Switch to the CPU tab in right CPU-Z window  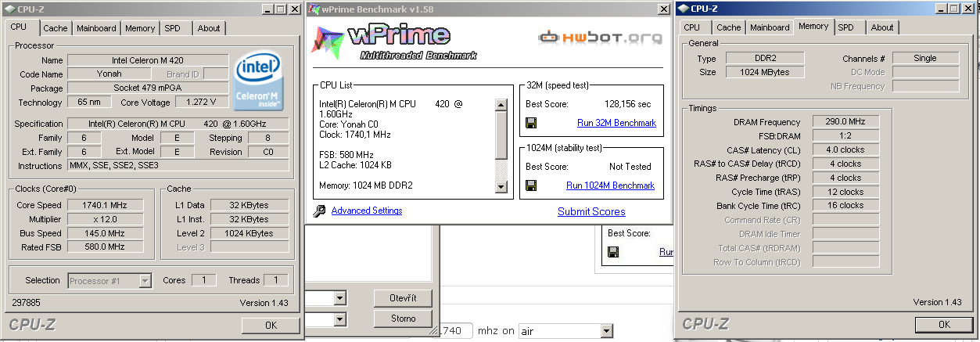[x=692, y=27]
